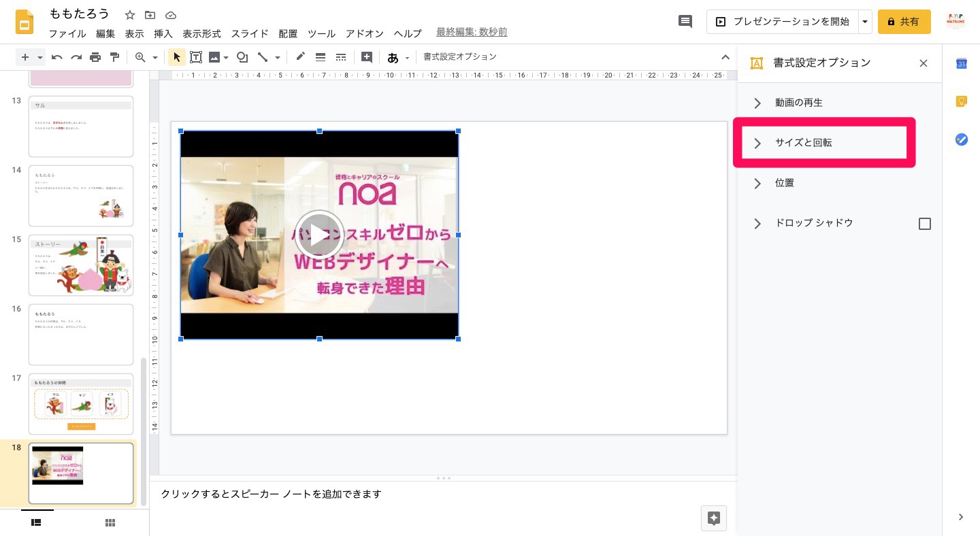Open the Google Keep side panel icon
Viewport: 980px width, 536px height.
tap(962, 101)
